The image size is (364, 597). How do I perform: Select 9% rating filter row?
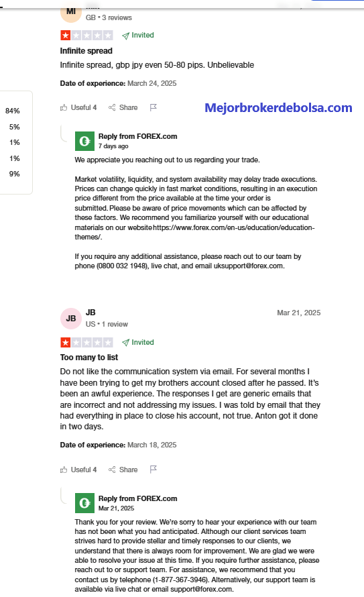[x=15, y=174]
